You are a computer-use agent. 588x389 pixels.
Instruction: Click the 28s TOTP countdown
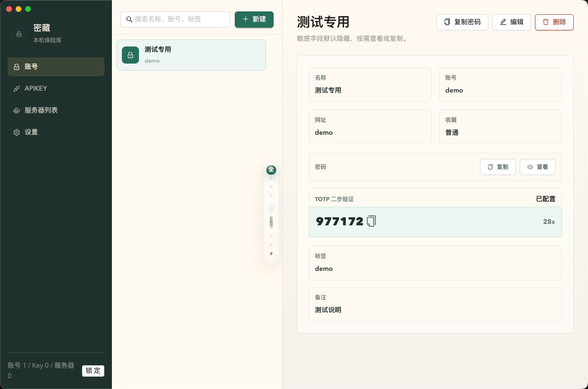pyautogui.click(x=549, y=222)
